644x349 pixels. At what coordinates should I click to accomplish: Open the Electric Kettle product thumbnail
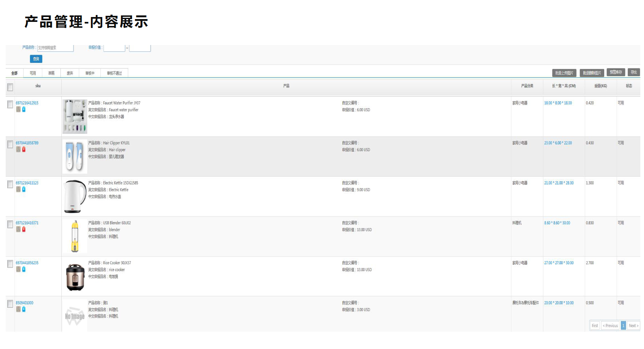75,197
